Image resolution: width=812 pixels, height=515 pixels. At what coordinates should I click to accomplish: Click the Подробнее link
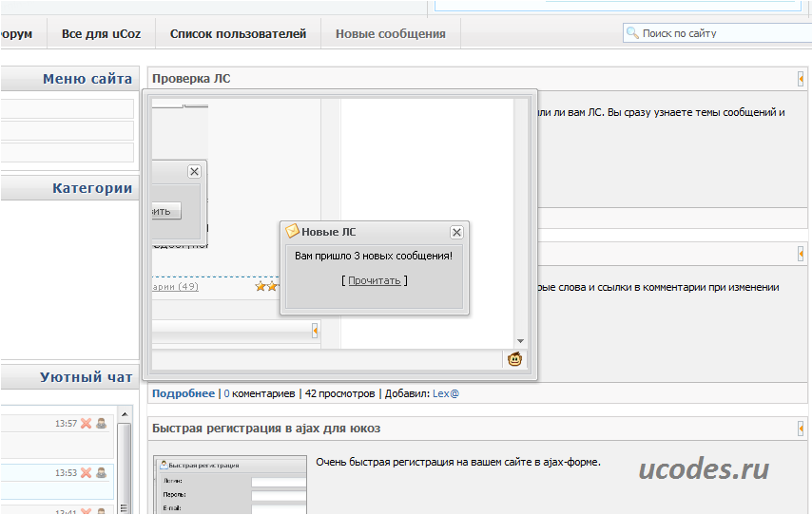coord(184,393)
